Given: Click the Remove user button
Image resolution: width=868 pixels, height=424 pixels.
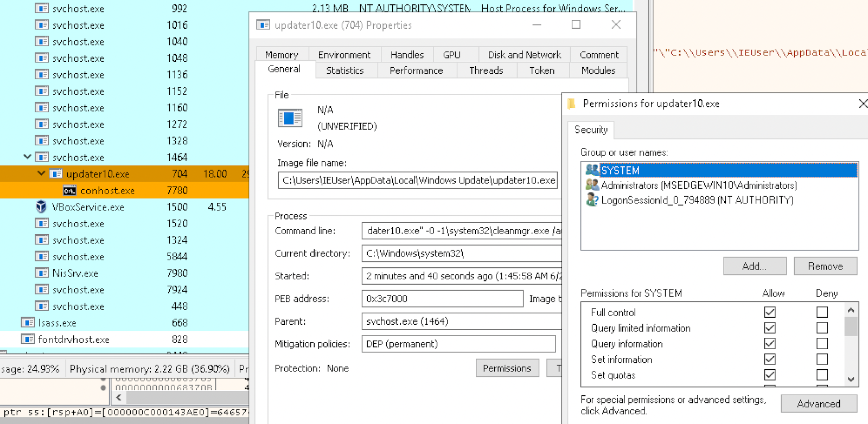Looking at the screenshot, I should (x=825, y=266).
